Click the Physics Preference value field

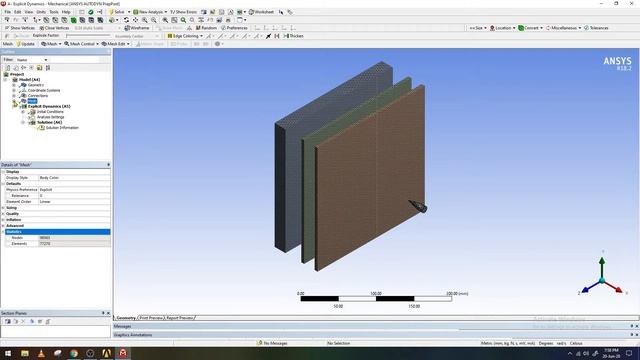[74, 190]
